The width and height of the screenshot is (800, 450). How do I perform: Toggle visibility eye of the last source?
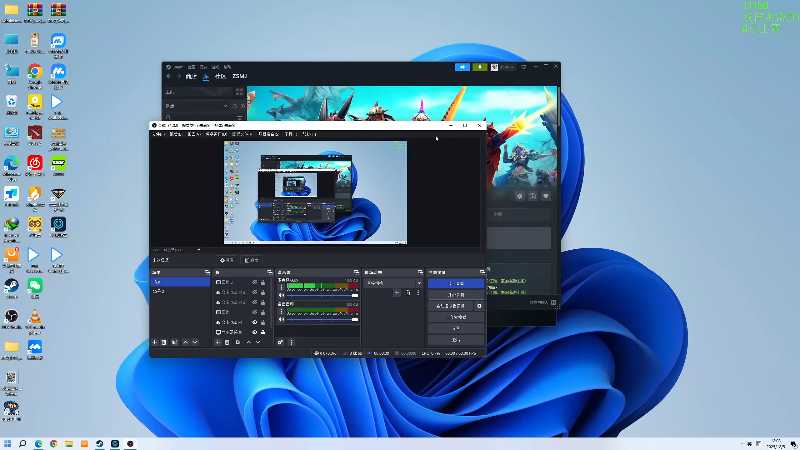coord(255,332)
